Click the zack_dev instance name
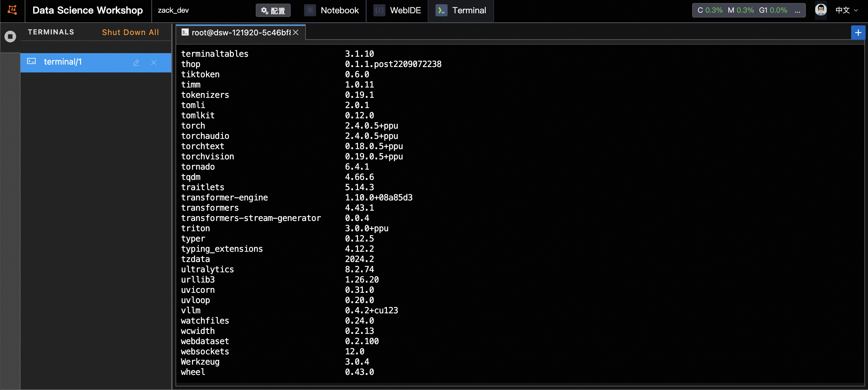The width and height of the screenshot is (868, 390). [x=173, y=11]
